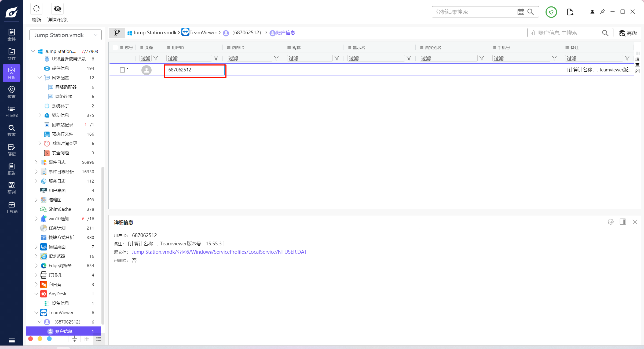The height and width of the screenshot is (349, 644).
Task: Open the Jump Station.vmdk dropdown
Action: pyautogui.click(x=65, y=35)
